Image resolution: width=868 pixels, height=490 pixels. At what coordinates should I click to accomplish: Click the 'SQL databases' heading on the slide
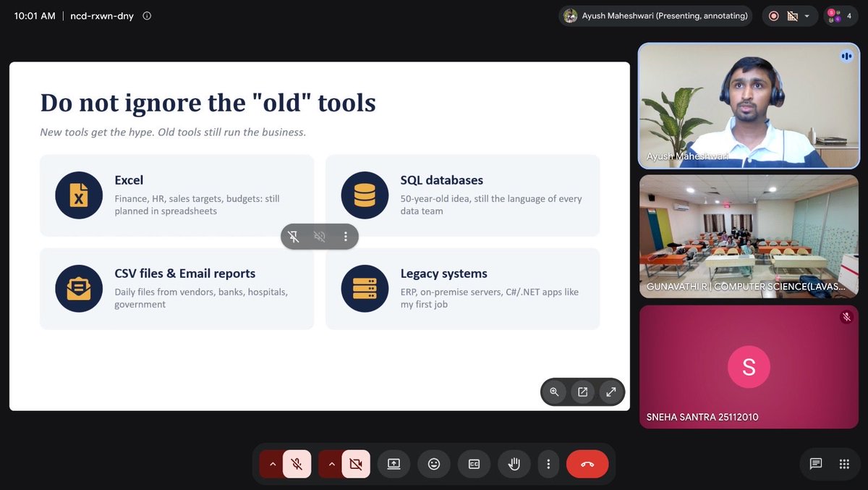click(x=442, y=180)
